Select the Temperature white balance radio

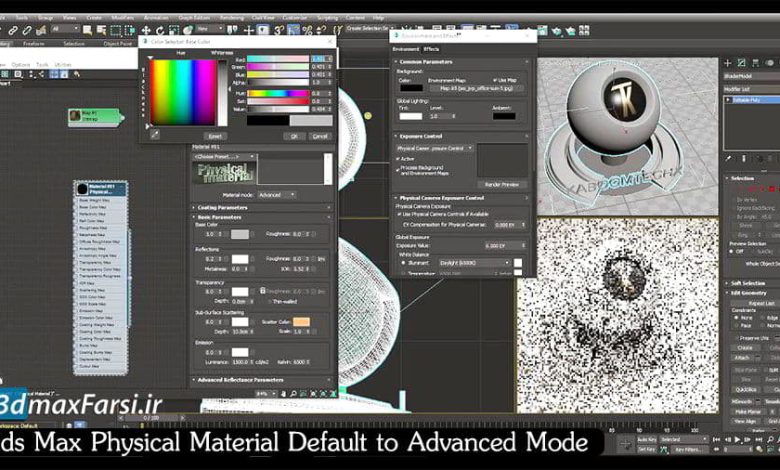point(403,273)
